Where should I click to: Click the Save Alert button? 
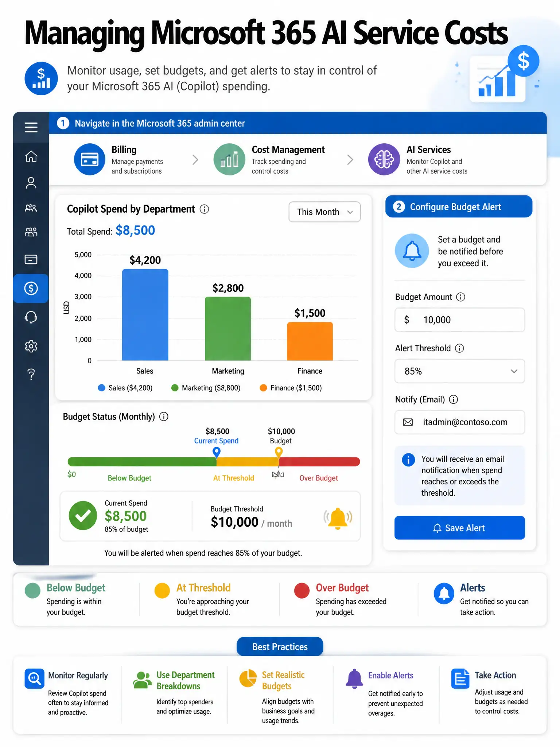(x=460, y=528)
